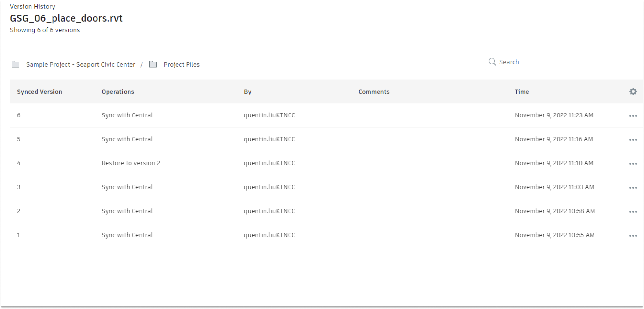
Task: Click the Operations column header
Action: (118, 92)
